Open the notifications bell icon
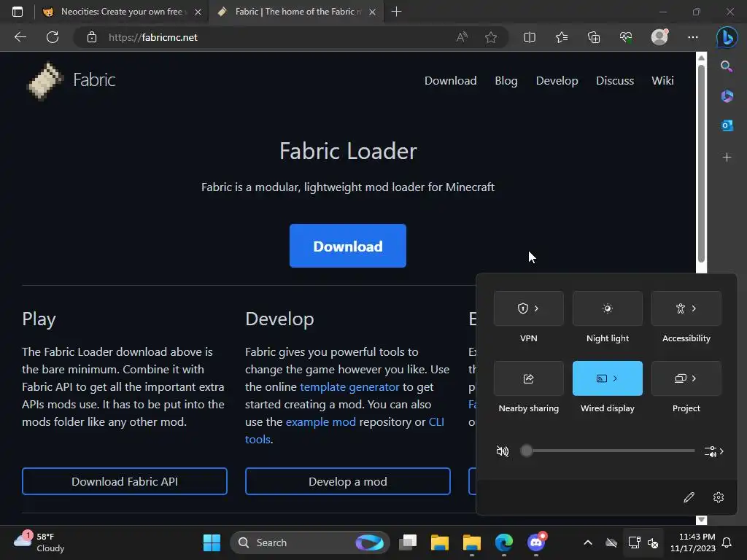This screenshot has width=747, height=560. pyautogui.click(x=727, y=542)
